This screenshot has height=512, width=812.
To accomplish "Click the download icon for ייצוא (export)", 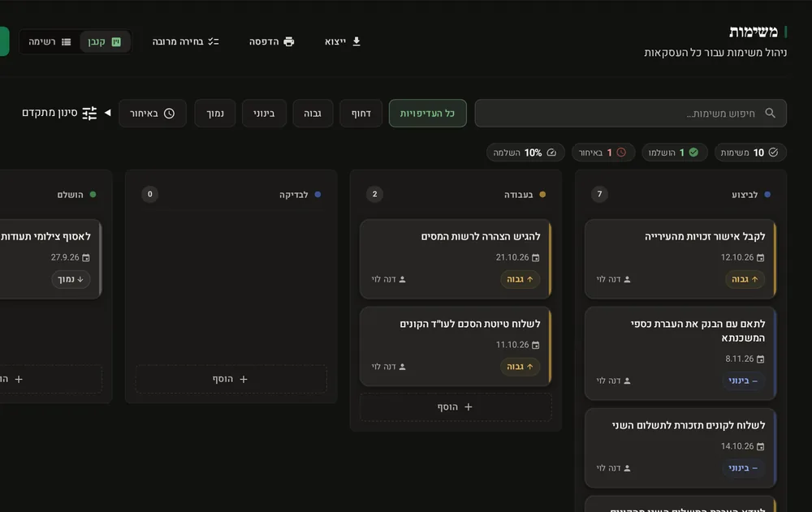I will (356, 41).
